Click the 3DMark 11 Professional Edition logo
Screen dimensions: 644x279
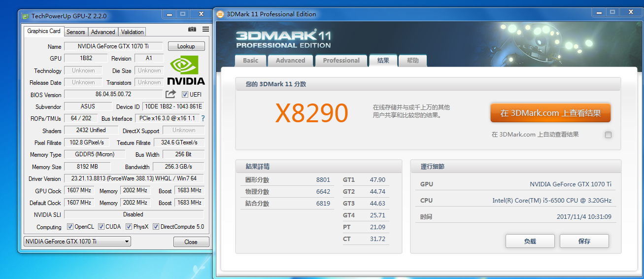[x=284, y=39]
